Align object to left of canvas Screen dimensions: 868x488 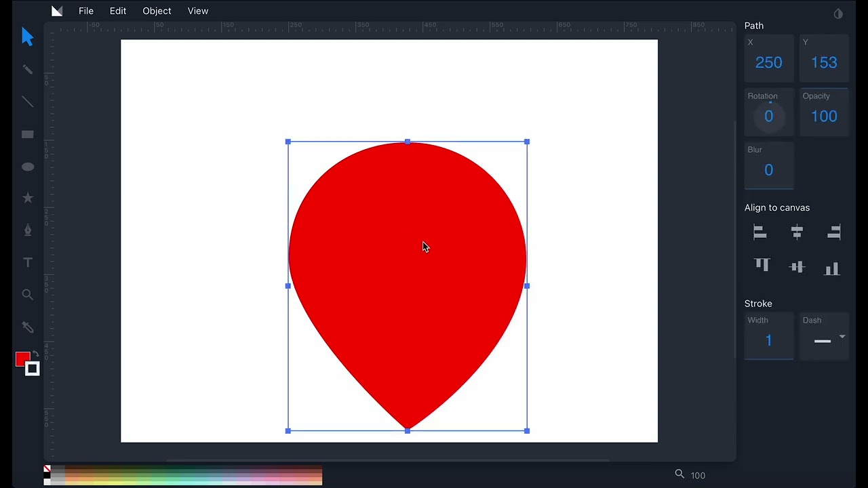pos(760,232)
